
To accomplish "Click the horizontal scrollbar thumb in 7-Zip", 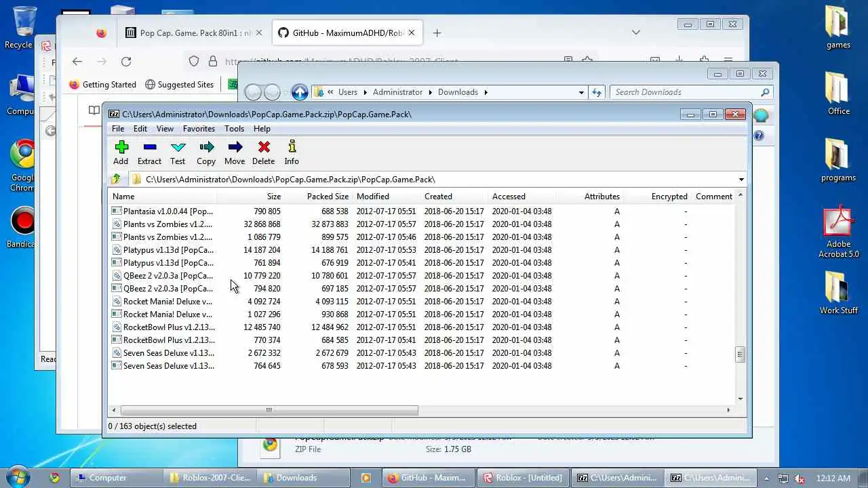I will tap(269, 409).
